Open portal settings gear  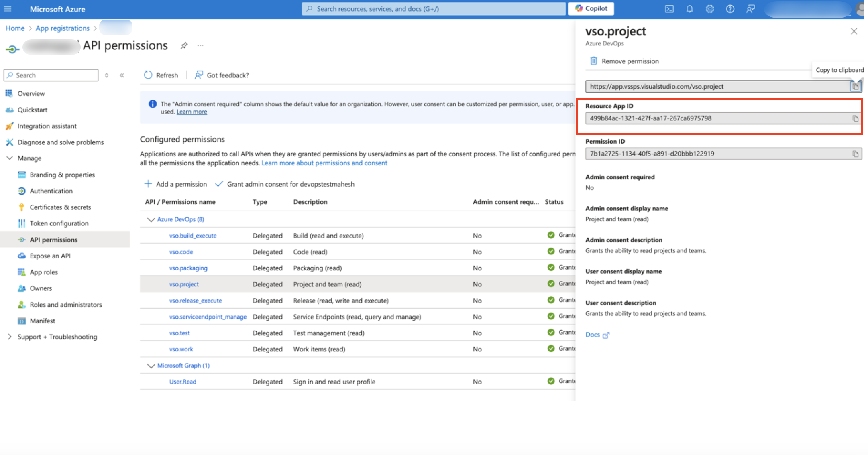710,9
